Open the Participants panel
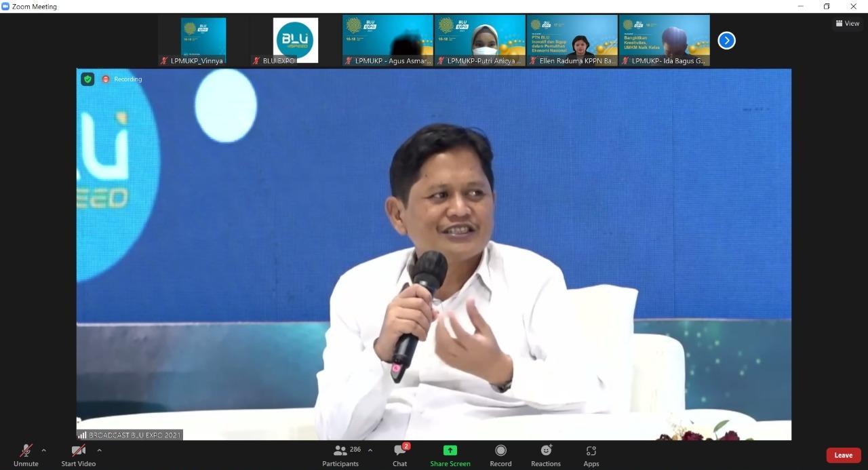This screenshot has width=868, height=470. click(x=340, y=454)
